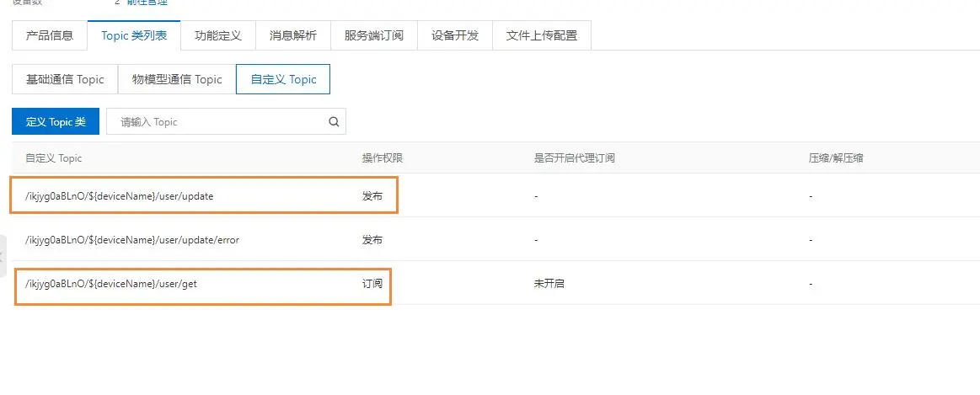Select the Topic 类列表 tab
Screen dimensions: 980x395
click(134, 35)
